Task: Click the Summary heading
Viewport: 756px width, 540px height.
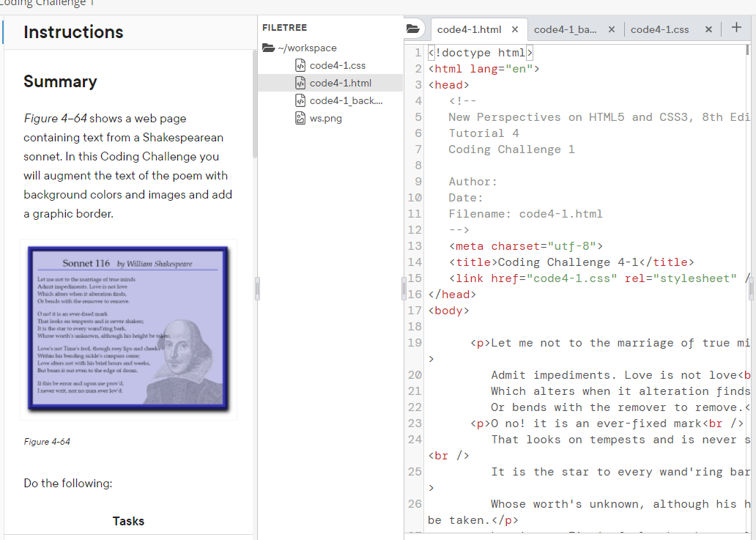Action: (60, 81)
